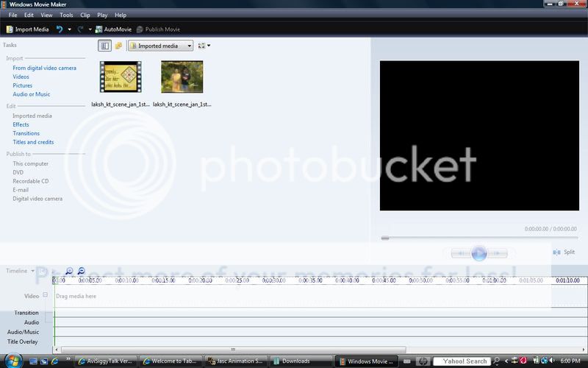Open Effects from the Edit tasks
Screen dimensions: 588x368
coord(21,124)
